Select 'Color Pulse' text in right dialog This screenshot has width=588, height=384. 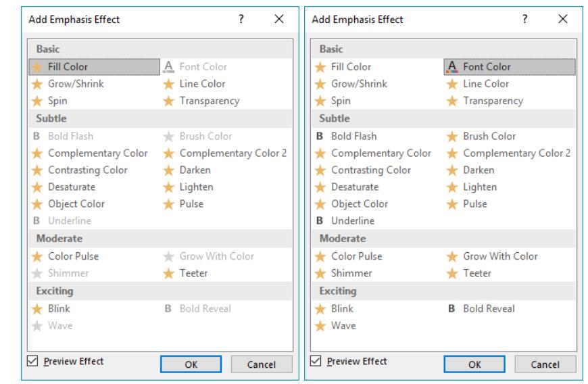pos(357,256)
